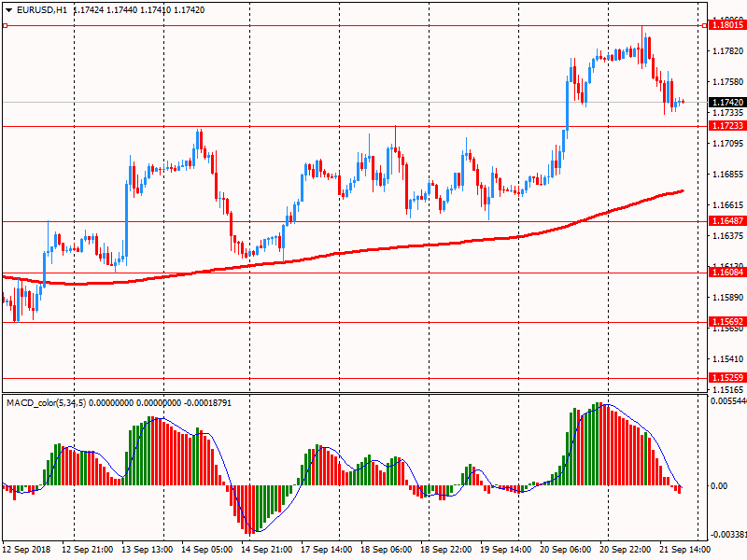747x560 pixels.
Task: Click the red 1.17233 price level label
Action: pyautogui.click(x=727, y=126)
